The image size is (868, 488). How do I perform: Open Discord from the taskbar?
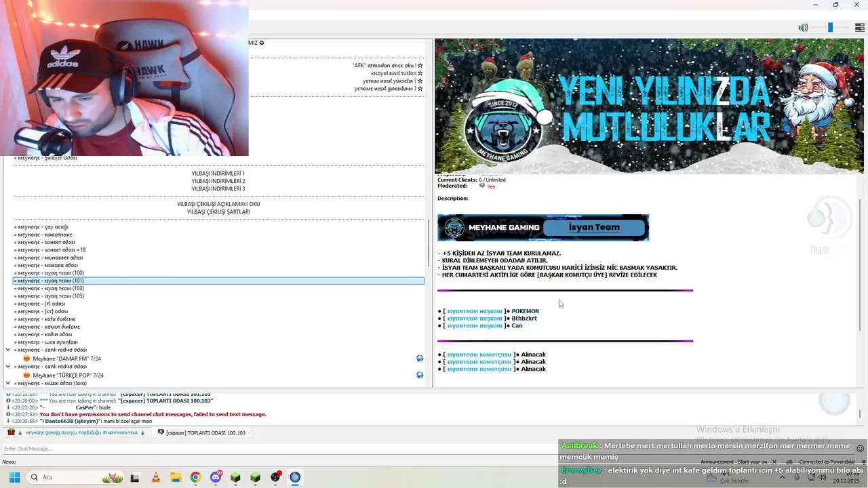pos(216,477)
